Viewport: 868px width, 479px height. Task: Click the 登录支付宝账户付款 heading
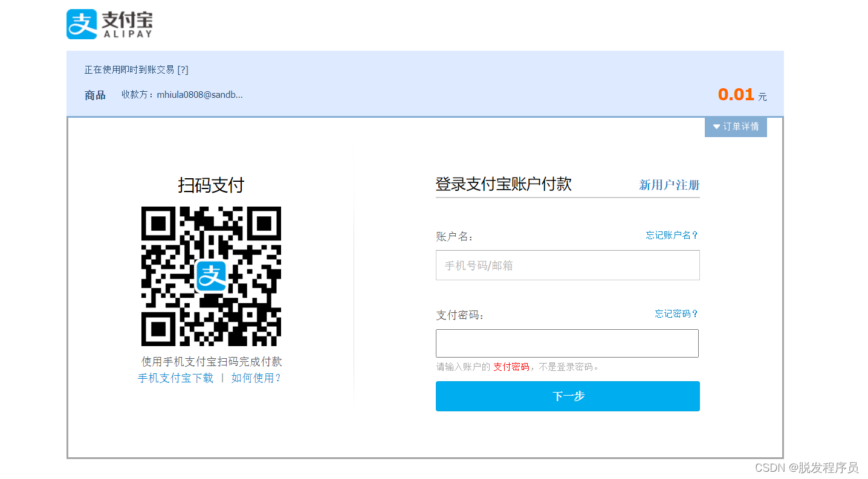[504, 184]
